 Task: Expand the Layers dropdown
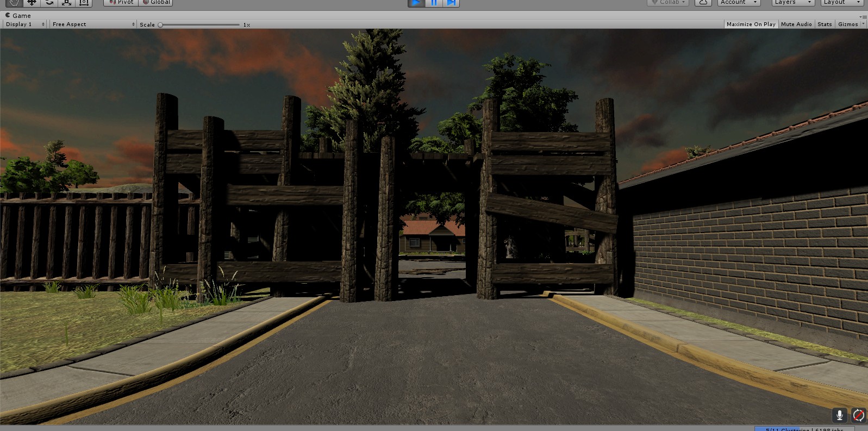click(792, 2)
